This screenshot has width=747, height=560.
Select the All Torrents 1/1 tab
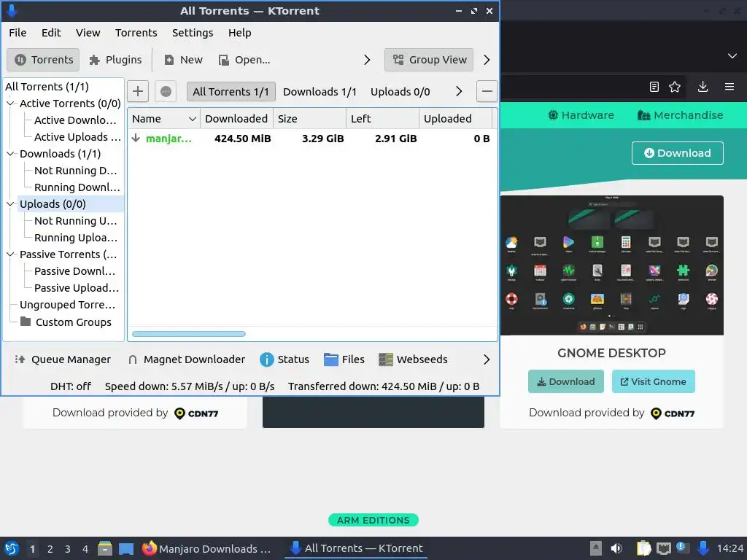pyautogui.click(x=231, y=92)
